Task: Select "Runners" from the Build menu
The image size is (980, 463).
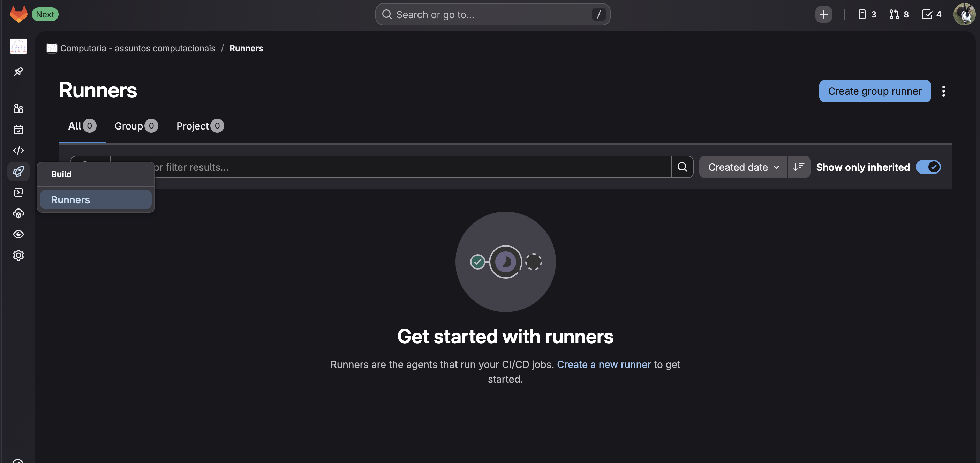Action: click(96, 199)
